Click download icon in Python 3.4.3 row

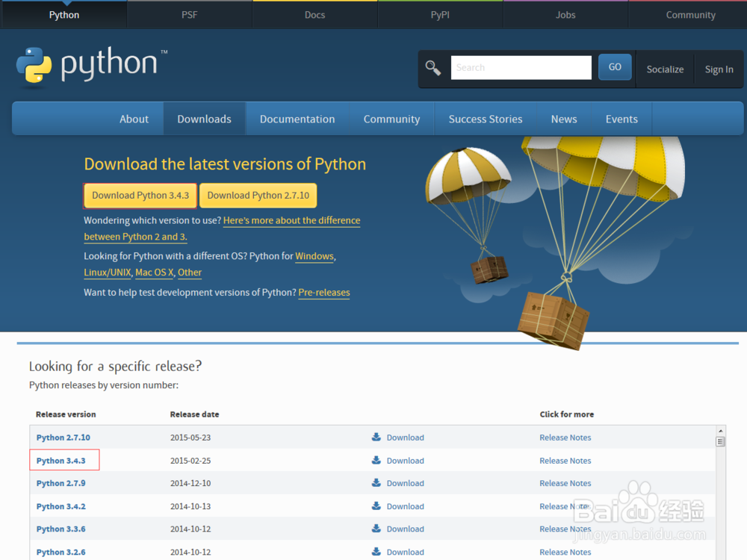376,460
